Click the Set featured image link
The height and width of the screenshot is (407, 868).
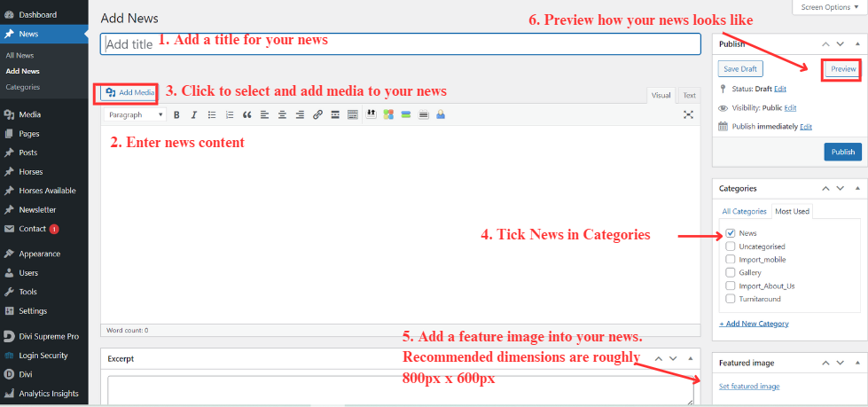(749, 387)
